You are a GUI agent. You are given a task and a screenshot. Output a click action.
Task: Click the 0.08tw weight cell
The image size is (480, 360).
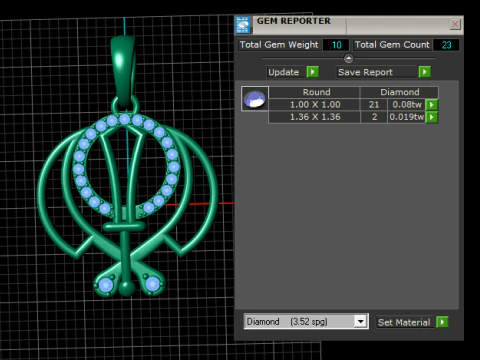click(x=407, y=105)
